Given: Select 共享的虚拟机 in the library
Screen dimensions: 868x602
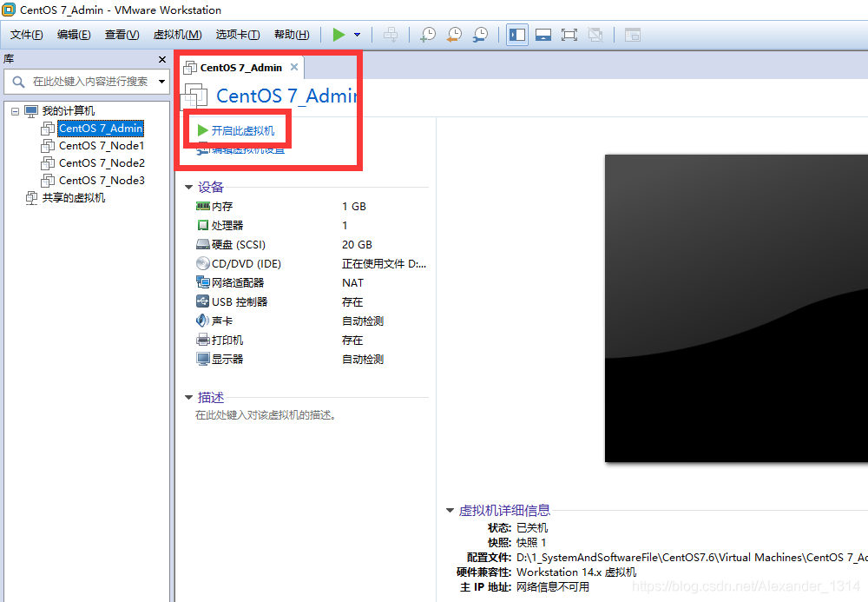Looking at the screenshot, I should click(74, 198).
